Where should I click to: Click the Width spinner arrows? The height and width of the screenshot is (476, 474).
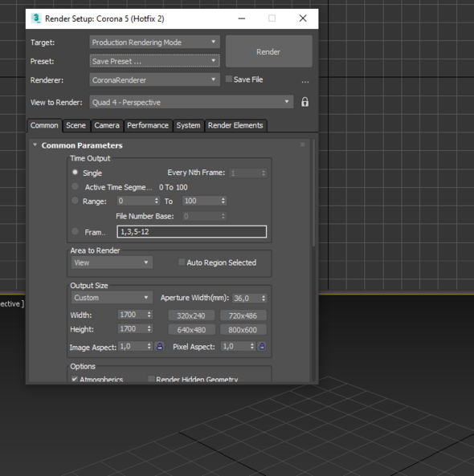pyautogui.click(x=149, y=315)
